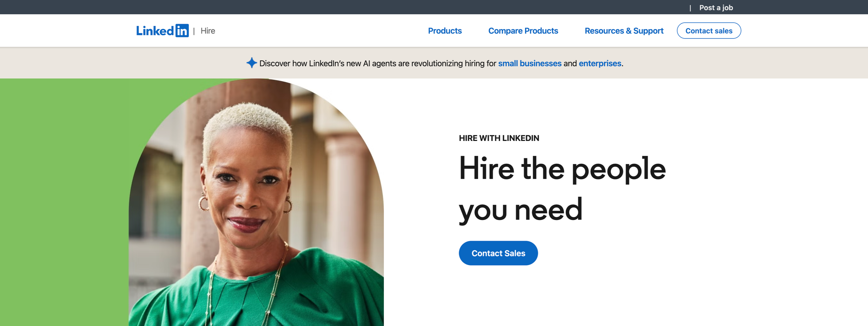Click the Hire the people you need headline

click(562, 189)
